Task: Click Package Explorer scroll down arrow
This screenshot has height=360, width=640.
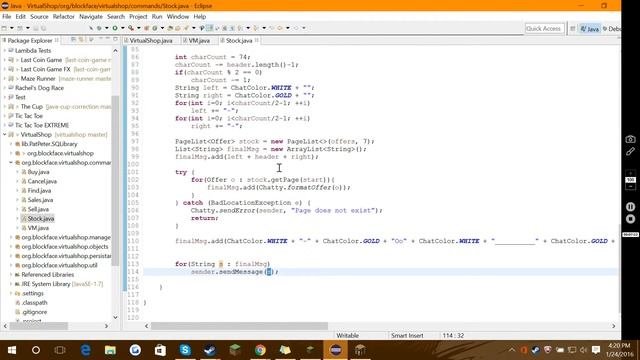Action: click(x=115, y=317)
